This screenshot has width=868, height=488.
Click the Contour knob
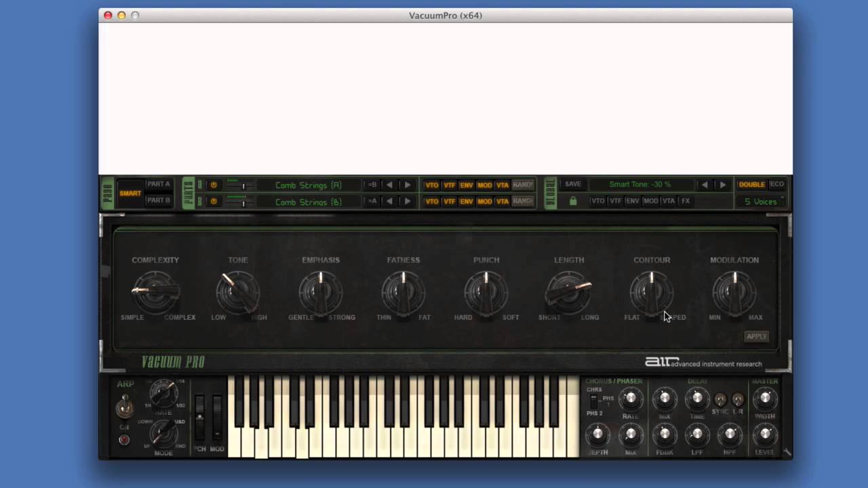click(652, 292)
